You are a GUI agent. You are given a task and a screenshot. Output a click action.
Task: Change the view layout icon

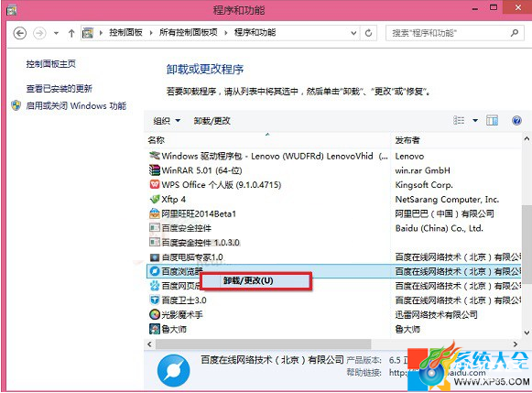coord(459,120)
